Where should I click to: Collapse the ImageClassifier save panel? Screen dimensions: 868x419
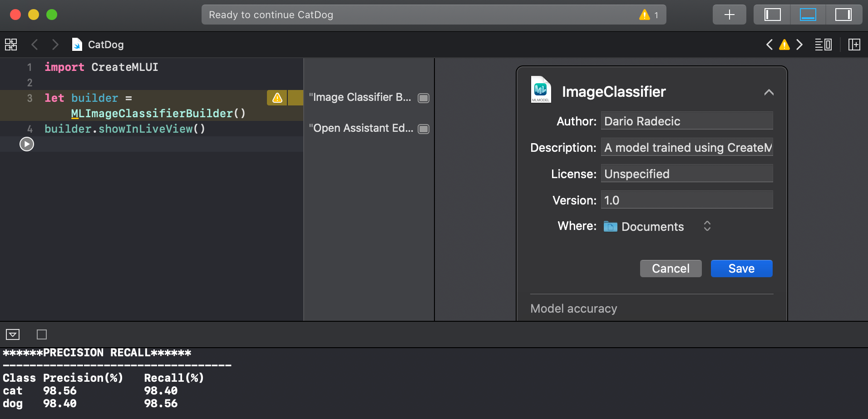tap(769, 92)
